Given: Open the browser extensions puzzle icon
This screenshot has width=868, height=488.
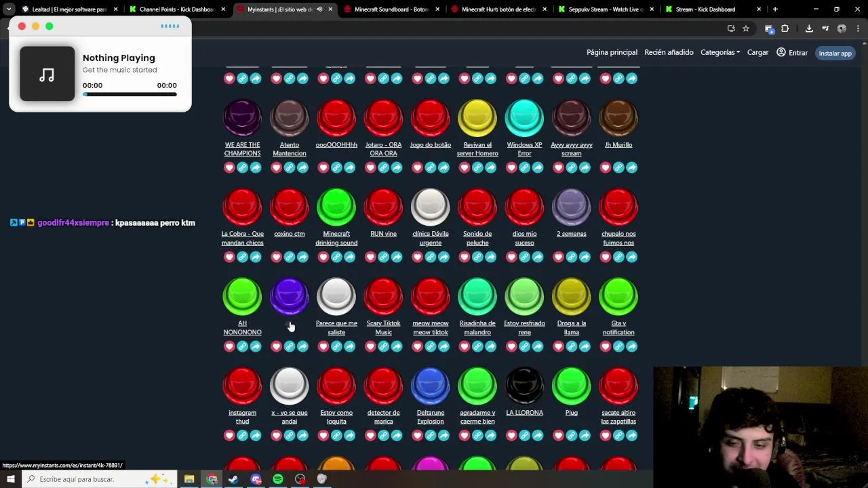Looking at the screenshot, I should [785, 28].
